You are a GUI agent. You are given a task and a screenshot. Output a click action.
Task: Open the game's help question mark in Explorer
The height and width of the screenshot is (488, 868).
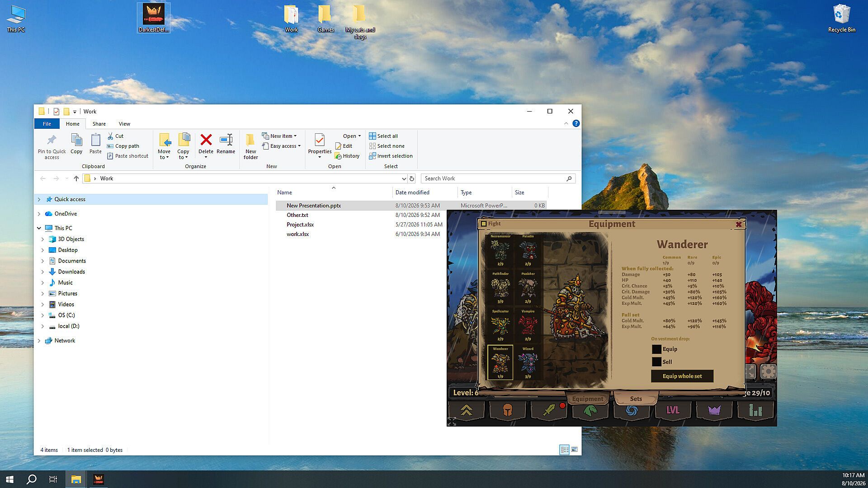[576, 123]
